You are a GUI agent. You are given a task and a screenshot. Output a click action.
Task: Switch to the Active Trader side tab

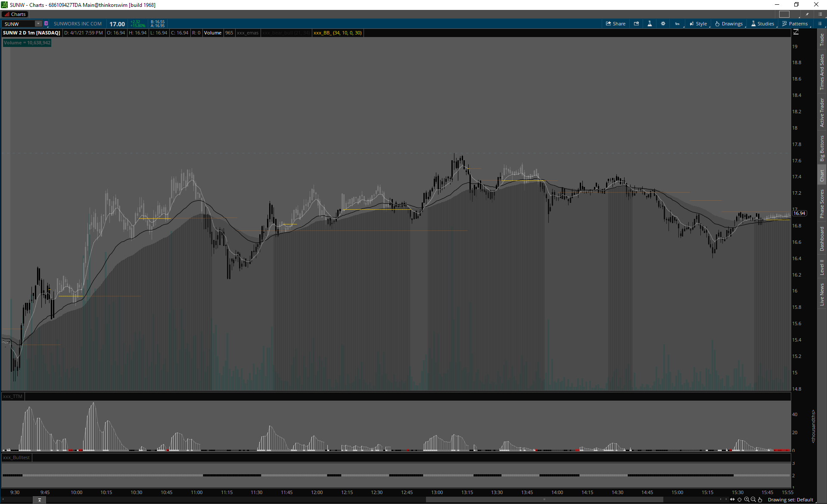tap(822, 112)
